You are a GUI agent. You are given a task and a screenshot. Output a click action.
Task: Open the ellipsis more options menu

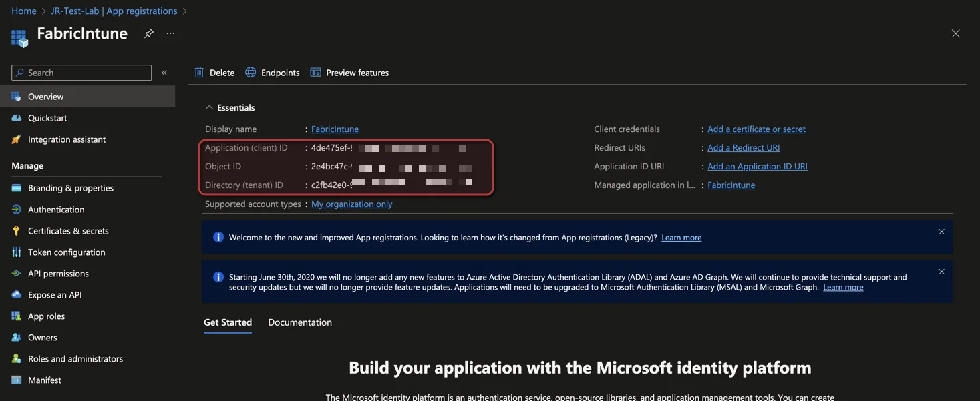pyautogui.click(x=170, y=33)
